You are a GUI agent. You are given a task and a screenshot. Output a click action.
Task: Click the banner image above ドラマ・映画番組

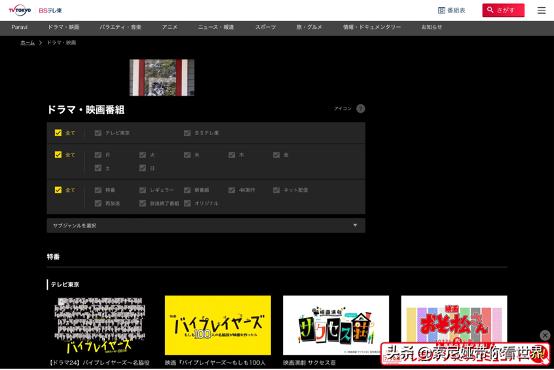click(x=162, y=77)
